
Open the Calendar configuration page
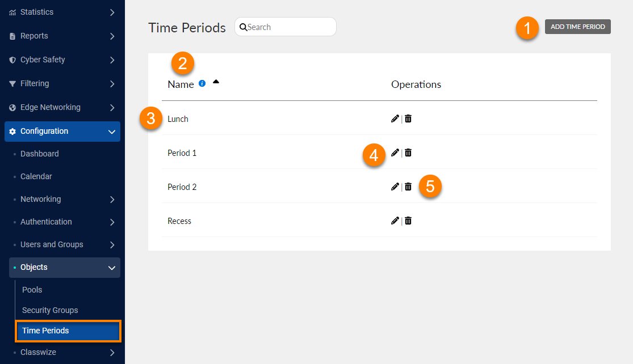coord(36,176)
